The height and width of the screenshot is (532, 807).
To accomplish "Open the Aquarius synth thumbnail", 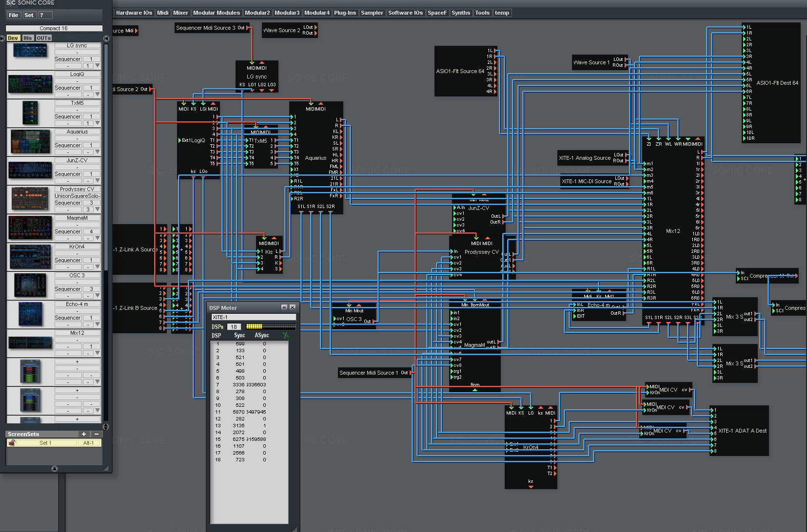I will 30,141.
